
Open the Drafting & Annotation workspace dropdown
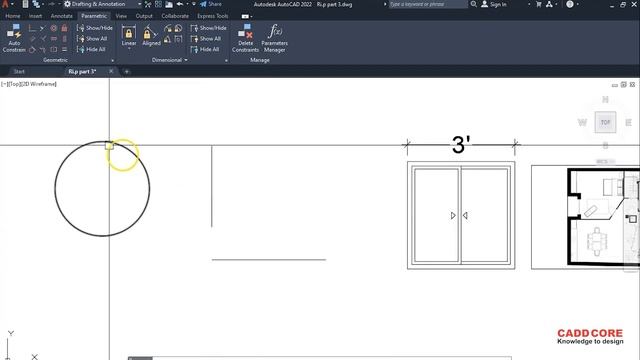[102, 4]
